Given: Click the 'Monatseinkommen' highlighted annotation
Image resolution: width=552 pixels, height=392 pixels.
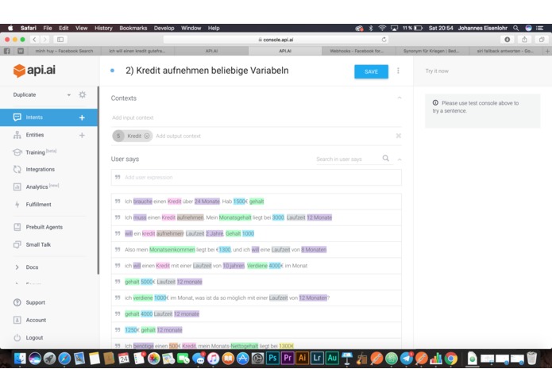Looking at the screenshot, I should coord(172,250).
